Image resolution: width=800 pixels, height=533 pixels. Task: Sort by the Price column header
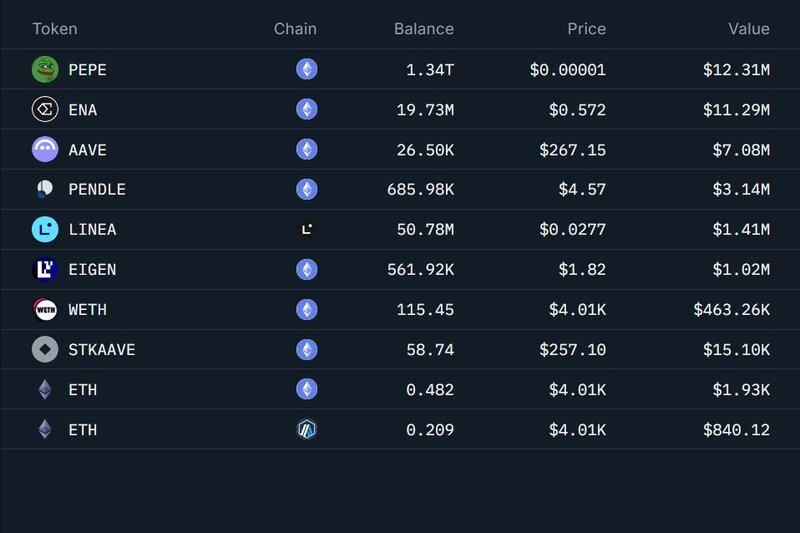point(586,29)
